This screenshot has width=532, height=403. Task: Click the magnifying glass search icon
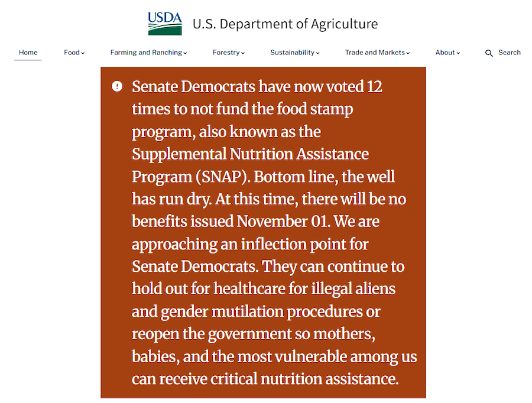click(489, 53)
